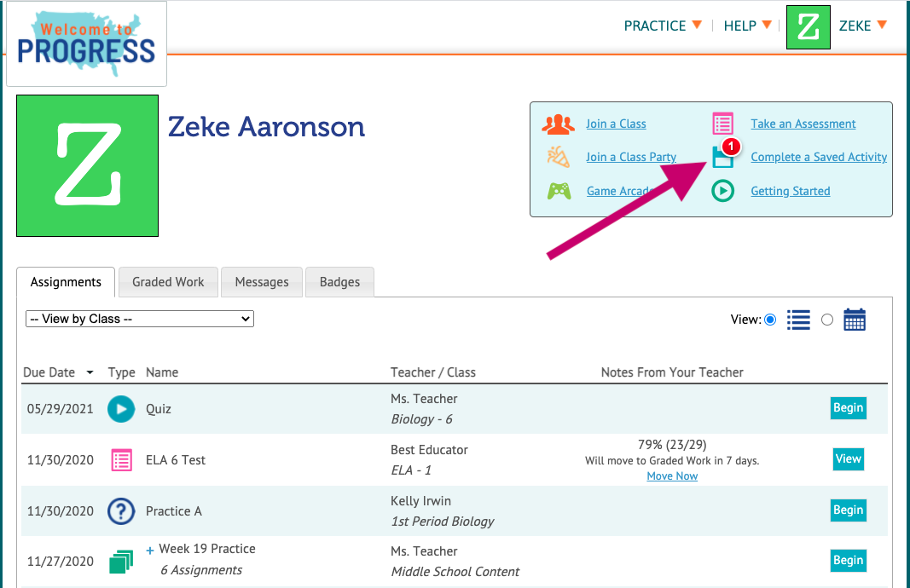
Task: Click the Middle School Content class text
Action: [x=455, y=572]
